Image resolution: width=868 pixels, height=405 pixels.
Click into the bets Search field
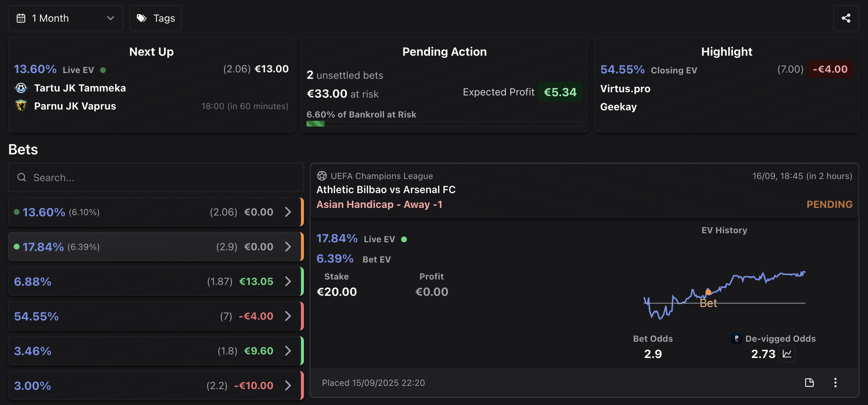[x=155, y=177]
